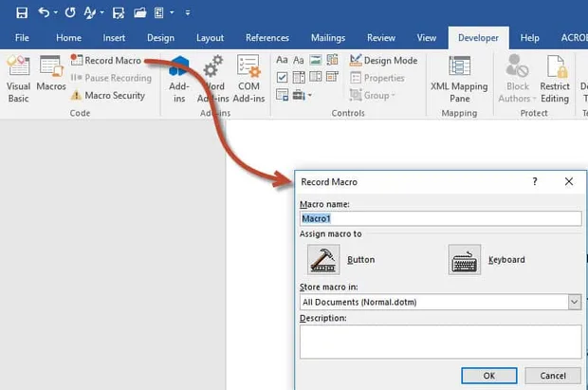Viewport: 588px width, 390px height.
Task: Open the Visual Basic editor
Action: pyautogui.click(x=18, y=79)
